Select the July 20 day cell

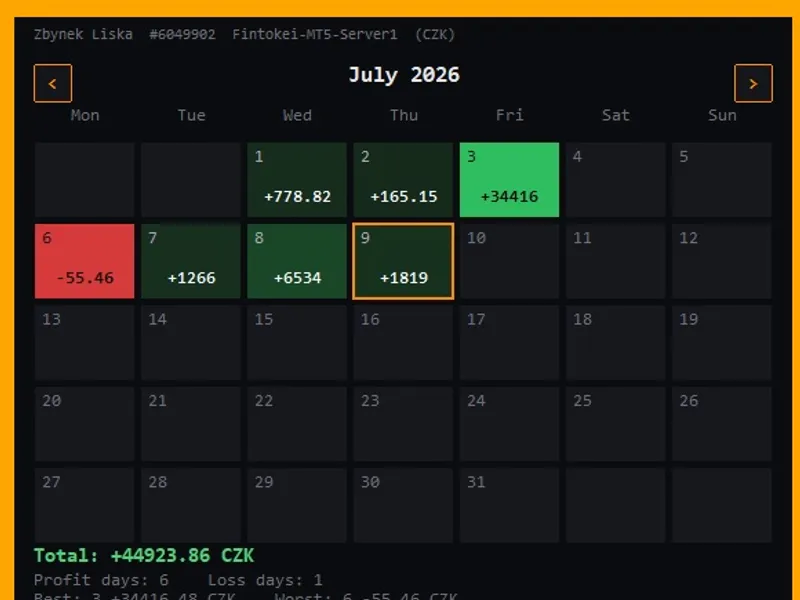(x=85, y=424)
